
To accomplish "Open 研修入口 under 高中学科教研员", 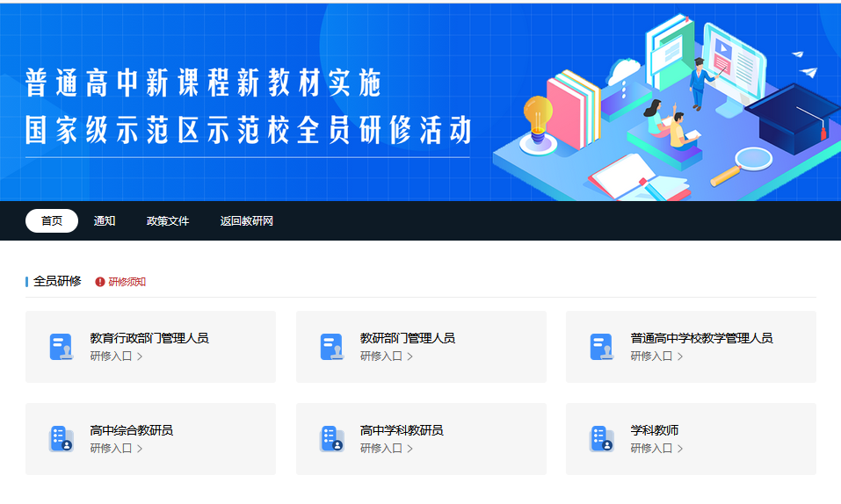I will coord(387,449).
